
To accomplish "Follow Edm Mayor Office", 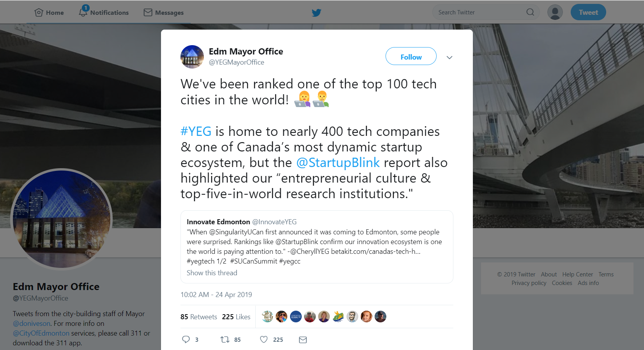I will click(x=411, y=57).
